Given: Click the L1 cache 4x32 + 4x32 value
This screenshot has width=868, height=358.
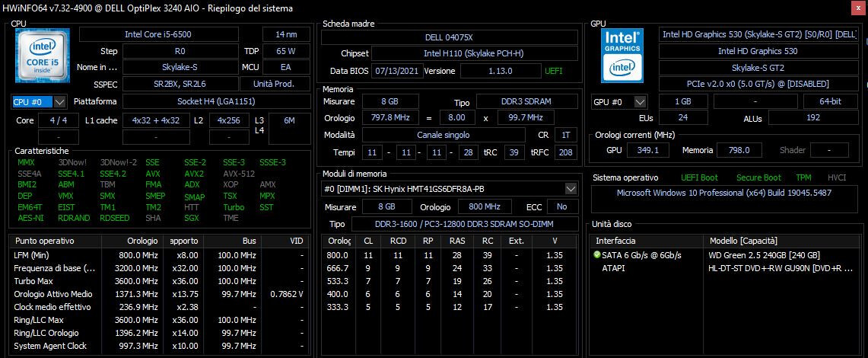Looking at the screenshot, I should [x=155, y=120].
